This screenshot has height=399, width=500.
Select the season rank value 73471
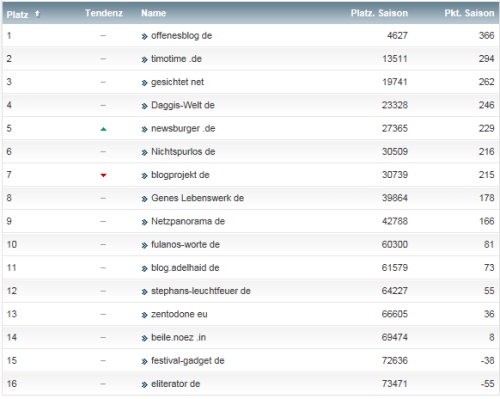click(395, 384)
